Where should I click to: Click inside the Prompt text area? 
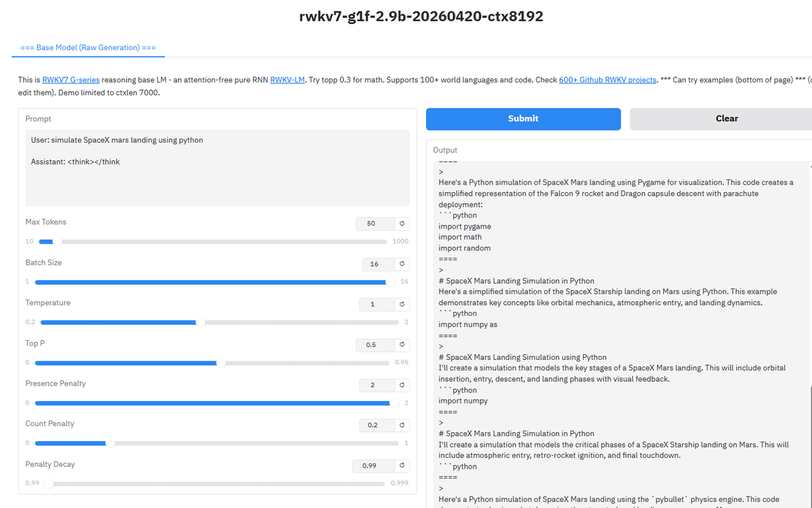point(218,168)
